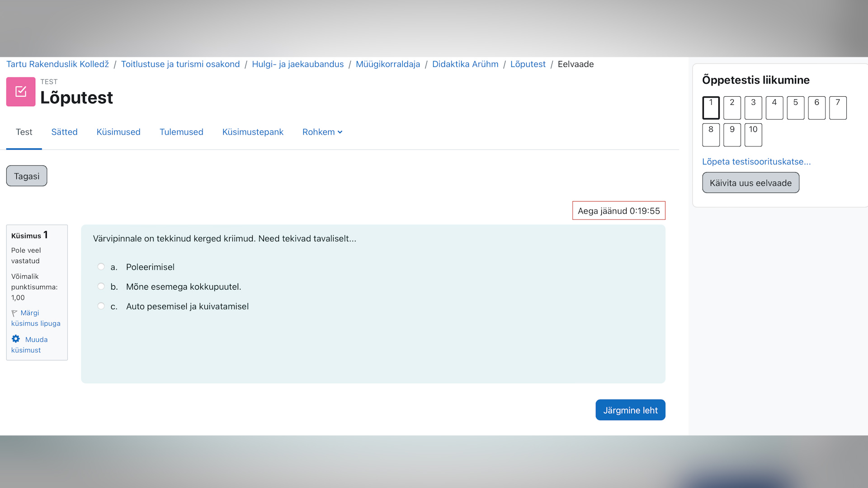Open the Küsimustepank tab
Viewport: 868px width, 488px height.
[x=253, y=132]
